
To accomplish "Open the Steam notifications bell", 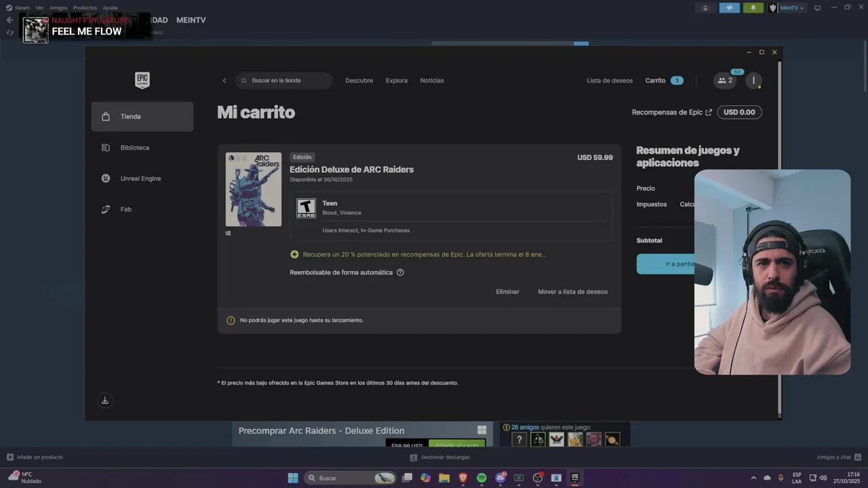I will coord(753,7).
